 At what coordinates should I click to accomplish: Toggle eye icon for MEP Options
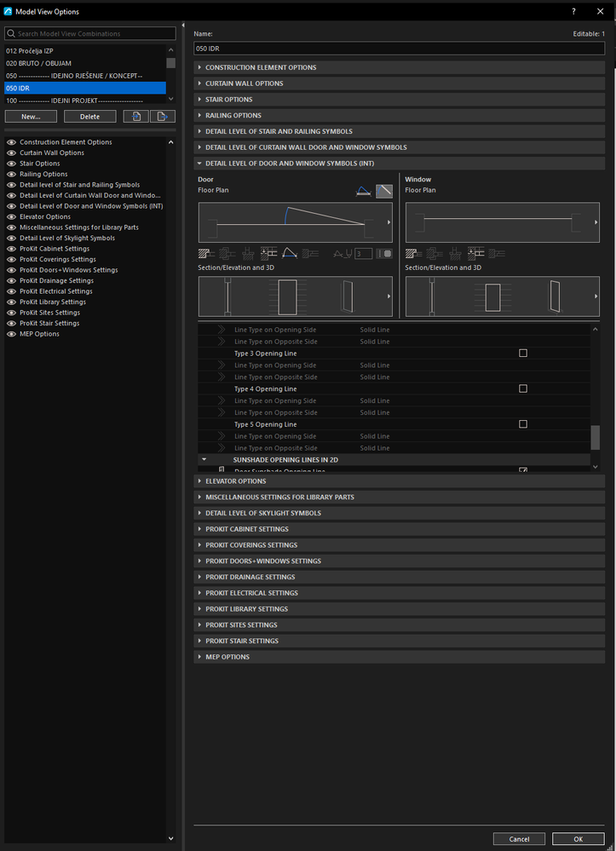pos(11,334)
